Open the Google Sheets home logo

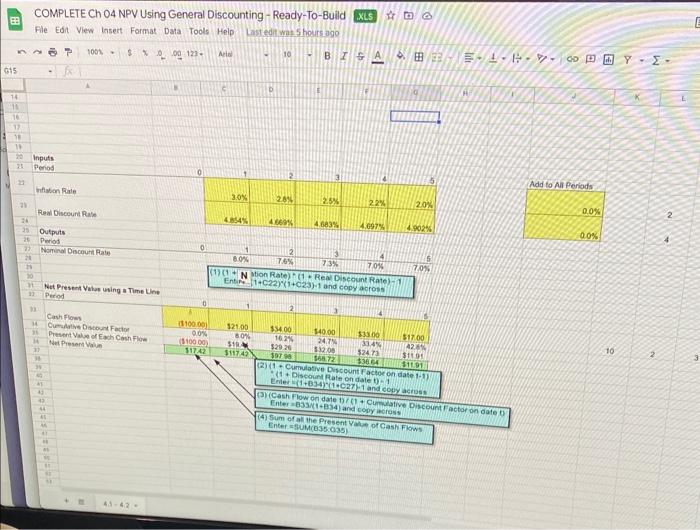point(15,21)
